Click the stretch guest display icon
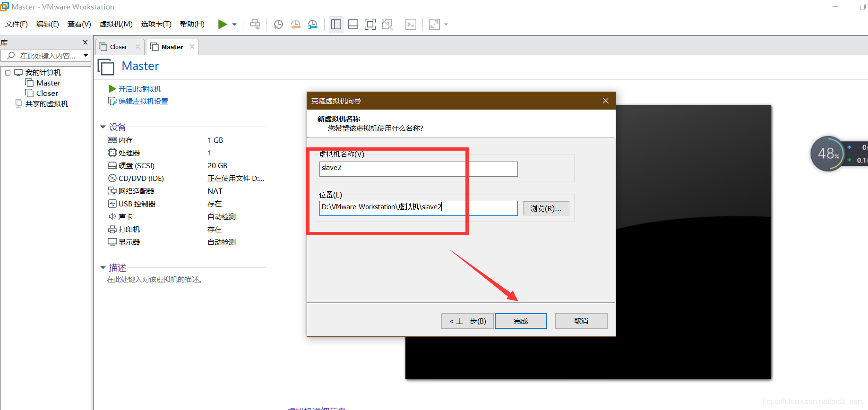The height and width of the screenshot is (410, 868). pyautogui.click(x=434, y=25)
